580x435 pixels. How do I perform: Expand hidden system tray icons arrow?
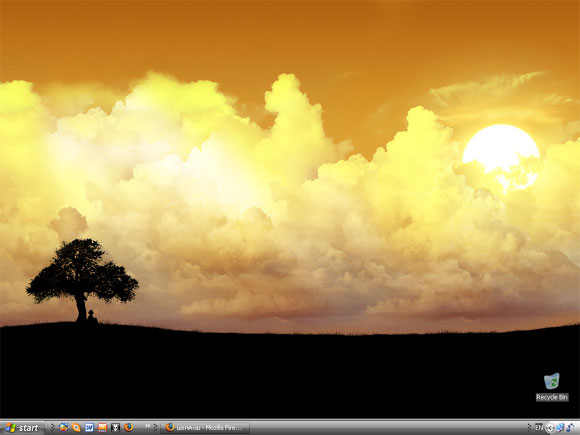point(550,428)
